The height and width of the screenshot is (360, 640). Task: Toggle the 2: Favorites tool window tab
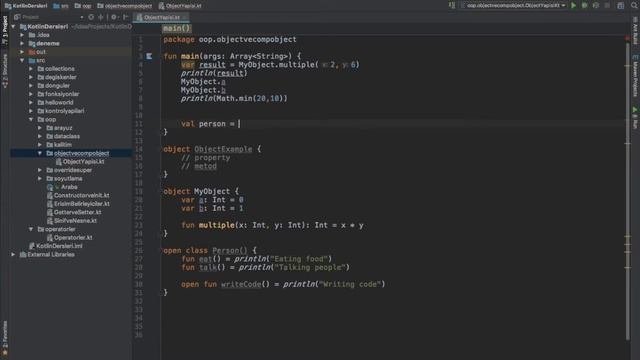point(5,338)
